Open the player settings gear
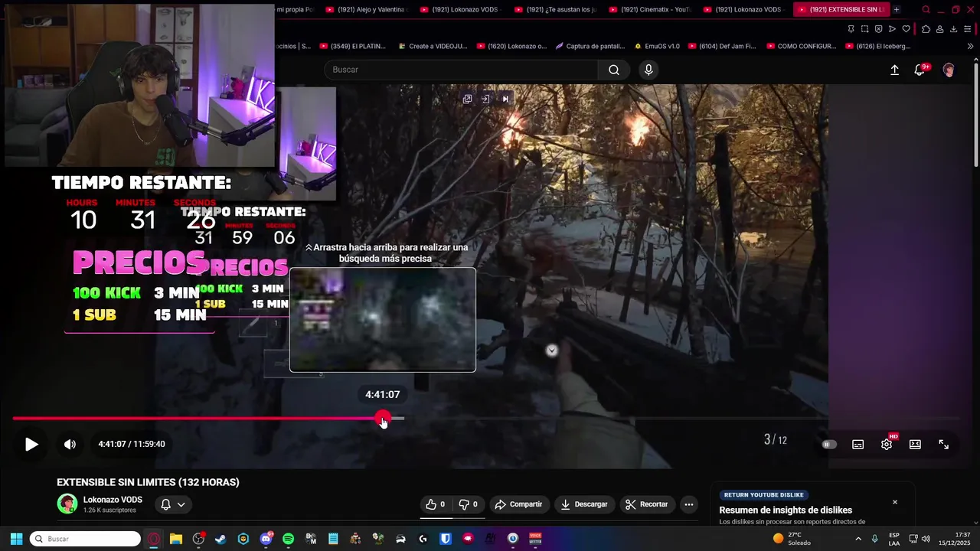 coord(887,445)
